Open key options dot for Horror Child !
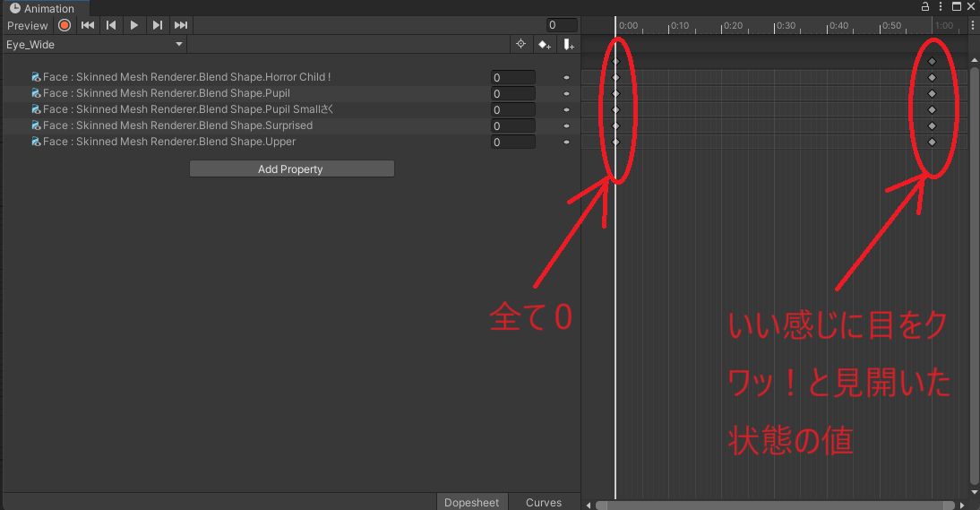This screenshot has height=510, width=980. [x=566, y=77]
